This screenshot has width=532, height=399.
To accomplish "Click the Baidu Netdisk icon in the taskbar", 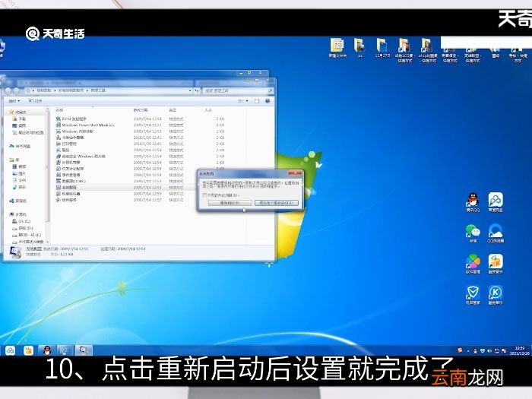I will click(10, 350).
